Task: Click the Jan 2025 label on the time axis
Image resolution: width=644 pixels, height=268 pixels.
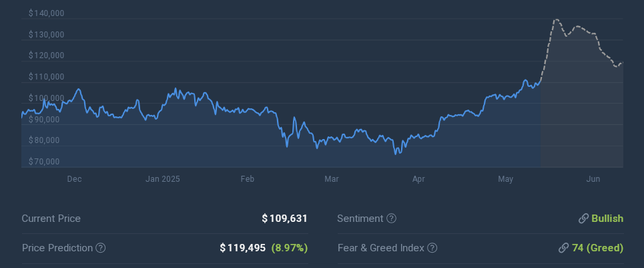Action: tap(163, 179)
